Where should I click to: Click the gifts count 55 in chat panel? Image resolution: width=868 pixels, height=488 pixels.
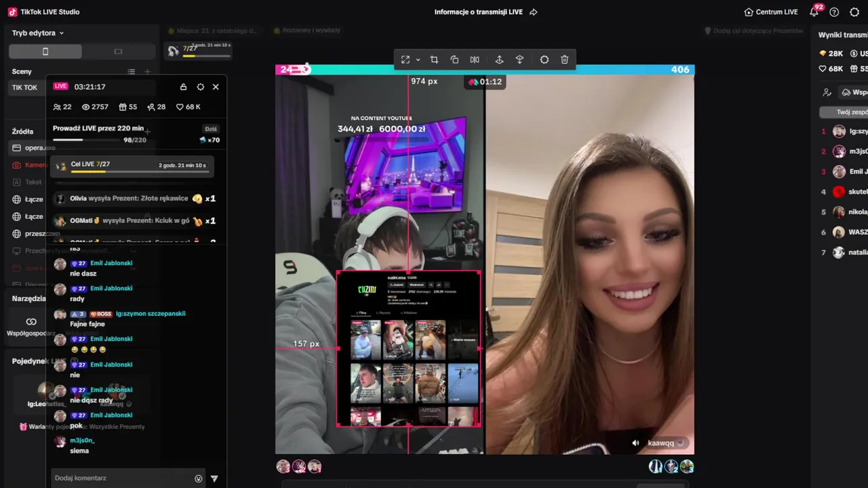[128, 107]
